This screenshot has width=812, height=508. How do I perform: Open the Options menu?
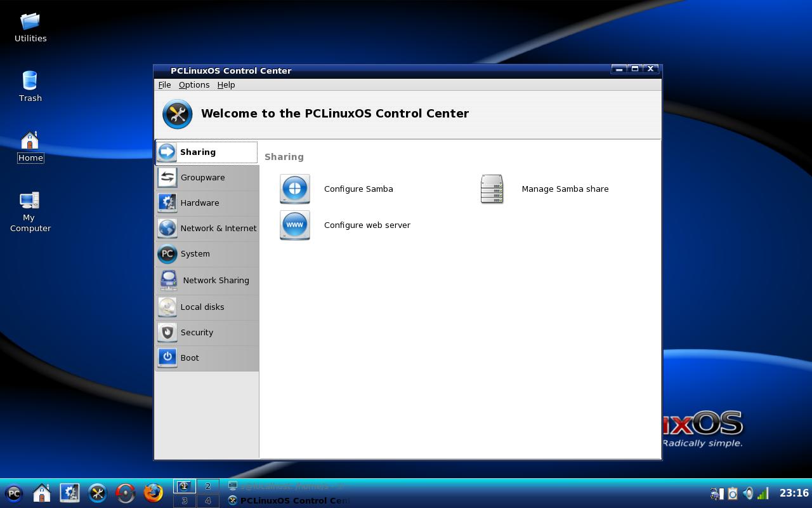(194, 84)
